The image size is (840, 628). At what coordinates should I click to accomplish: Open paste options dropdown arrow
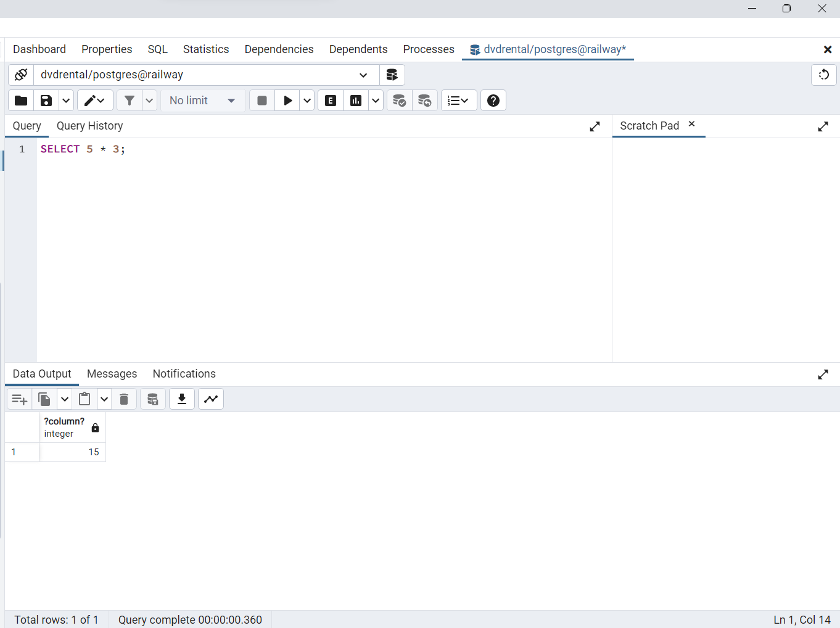pyautogui.click(x=104, y=399)
